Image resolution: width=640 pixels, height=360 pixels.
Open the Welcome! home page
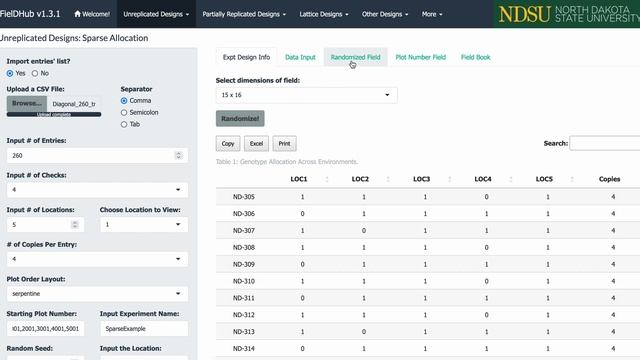92,14
